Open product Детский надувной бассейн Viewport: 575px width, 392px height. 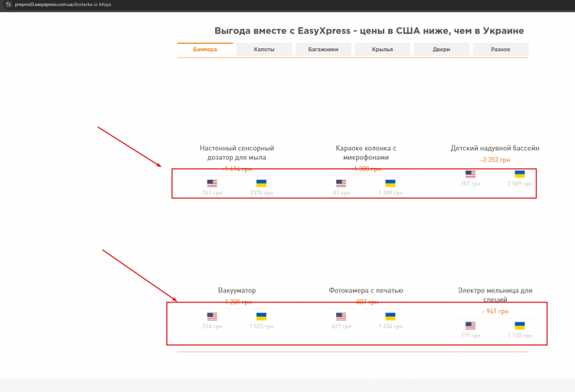pyautogui.click(x=495, y=148)
